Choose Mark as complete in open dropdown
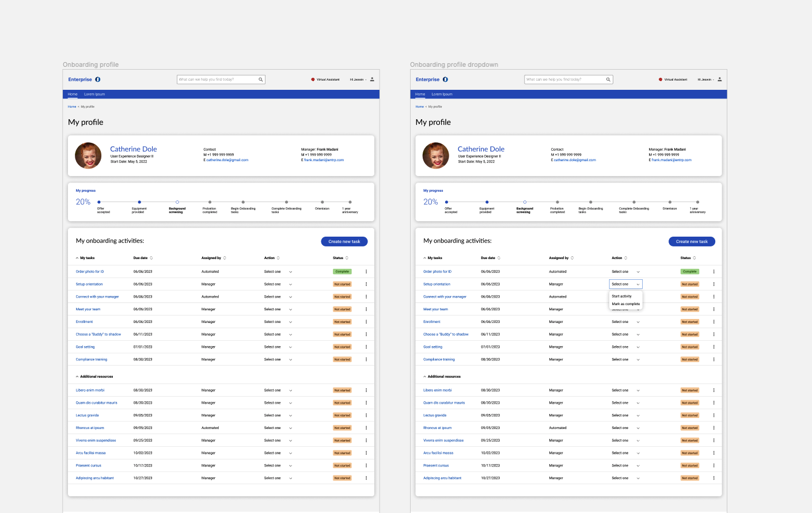 tap(626, 304)
